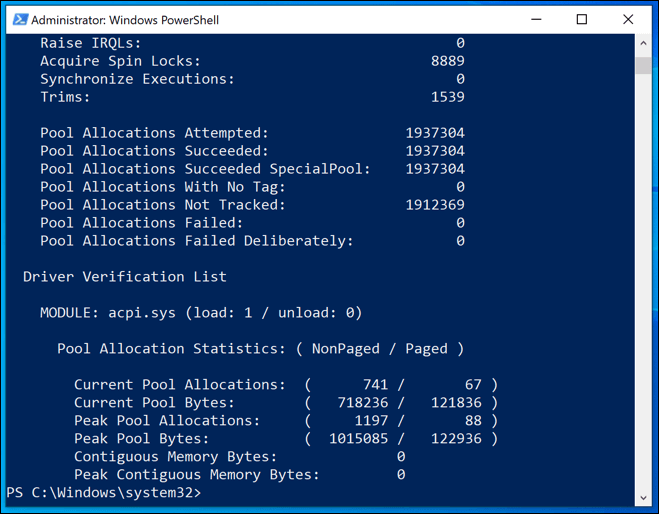Click the PowerShell icon in title bar
Viewport: 659px width, 514px height.
click(x=17, y=19)
